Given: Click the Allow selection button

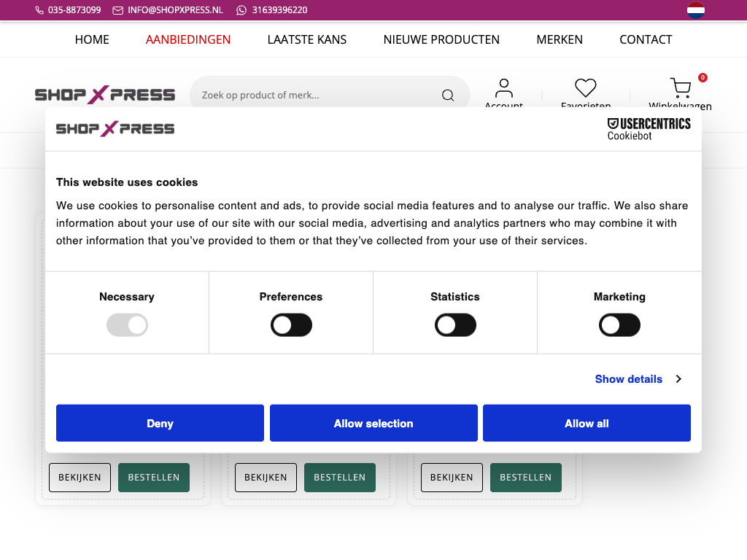Looking at the screenshot, I should pyautogui.click(x=373, y=424).
